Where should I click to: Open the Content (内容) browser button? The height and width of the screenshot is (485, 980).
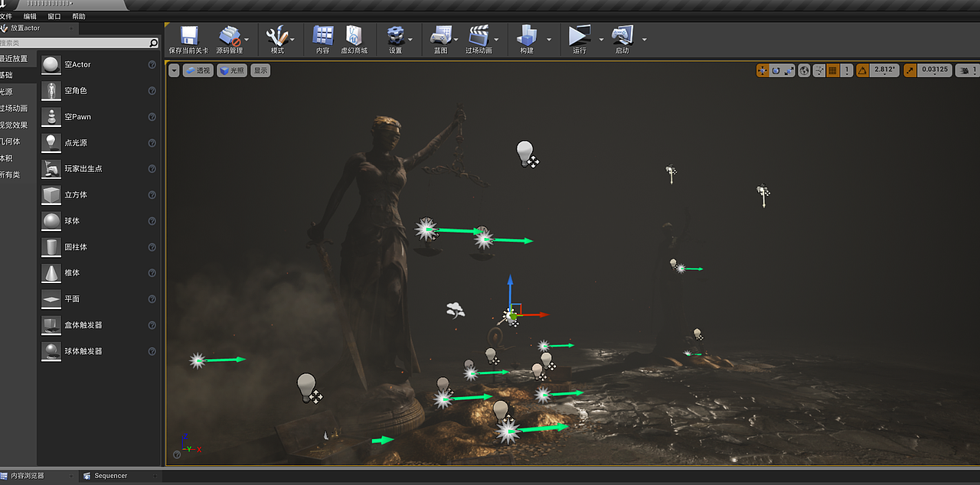click(x=323, y=38)
